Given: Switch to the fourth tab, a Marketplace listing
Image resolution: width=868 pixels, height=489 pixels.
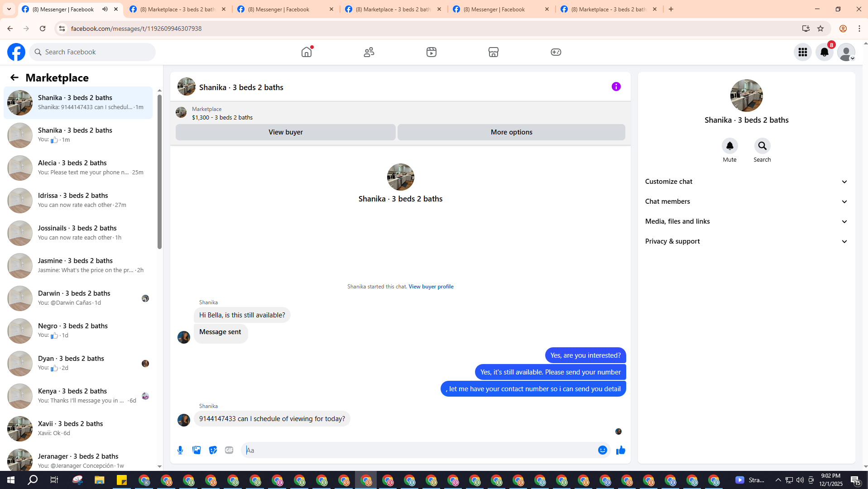Looking at the screenshot, I should [393, 9].
